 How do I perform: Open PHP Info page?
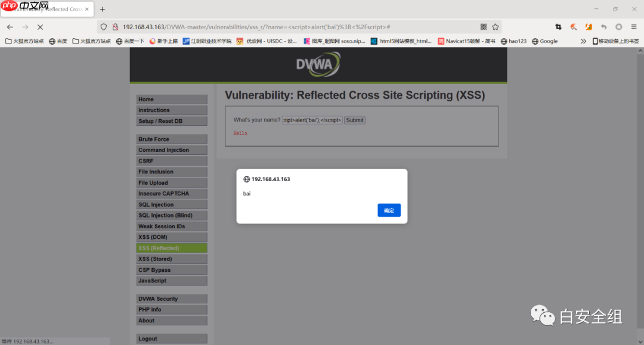pyautogui.click(x=172, y=310)
